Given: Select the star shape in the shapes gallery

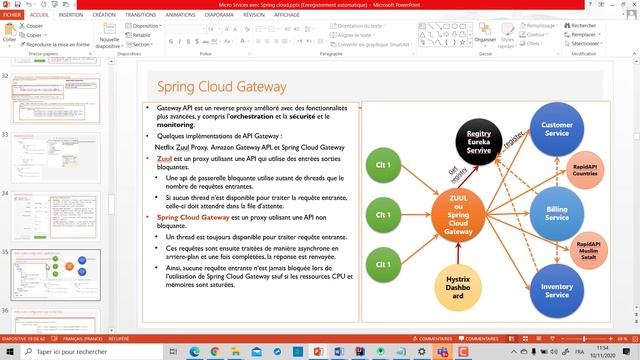Looking at the screenshot, I should point(462,42).
